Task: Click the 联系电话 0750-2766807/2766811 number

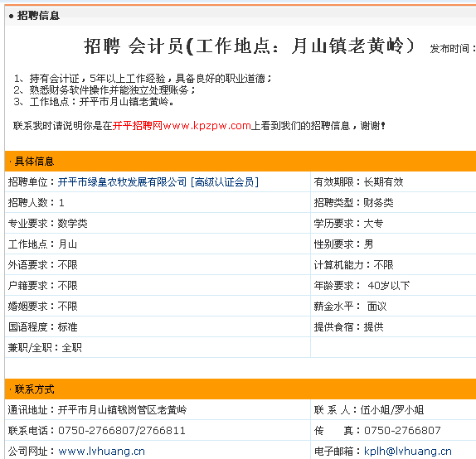Action: click(122, 431)
